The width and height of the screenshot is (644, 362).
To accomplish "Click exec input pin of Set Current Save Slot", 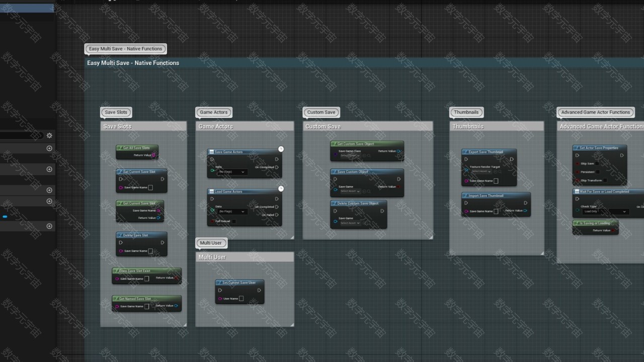I will tap(121, 178).
